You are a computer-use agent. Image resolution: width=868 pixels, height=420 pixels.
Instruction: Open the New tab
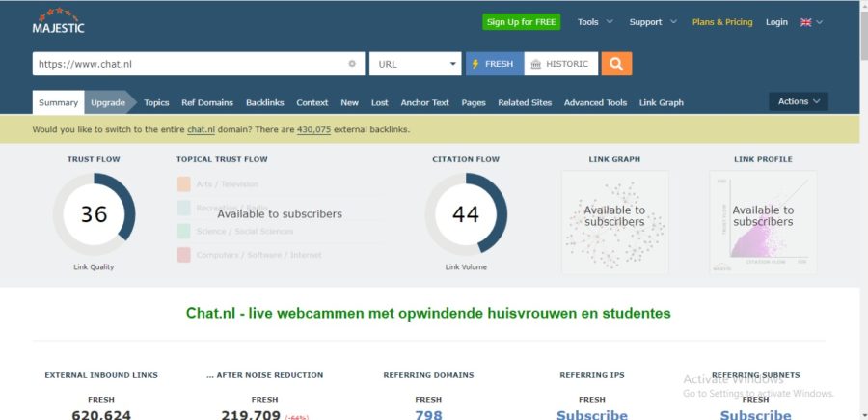[349, 102]
